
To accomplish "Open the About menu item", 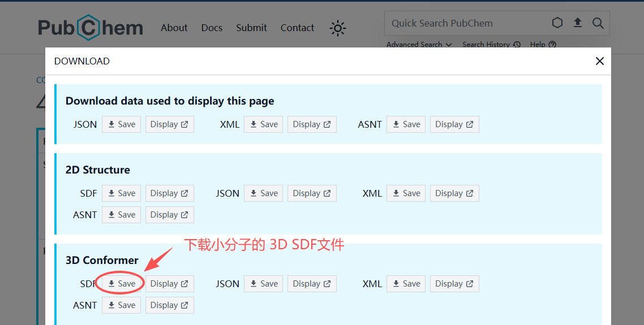I will pos(174,28).
